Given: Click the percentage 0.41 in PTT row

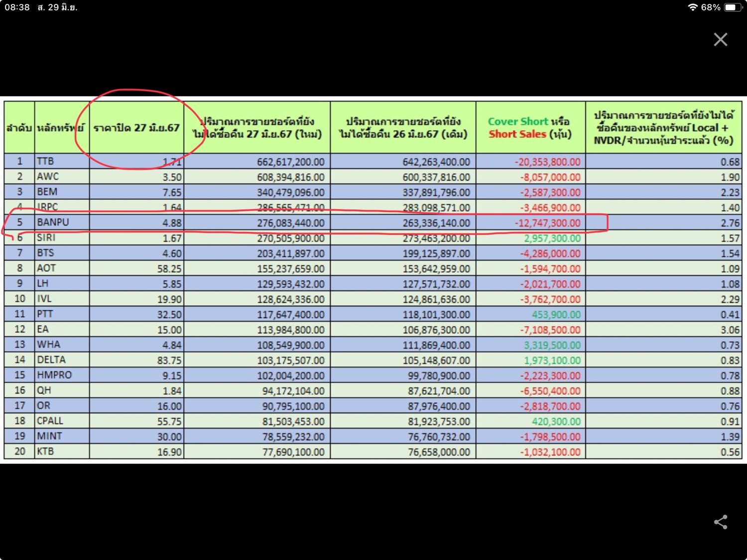Looking at the screenshot, I should [x=731, y=315].
